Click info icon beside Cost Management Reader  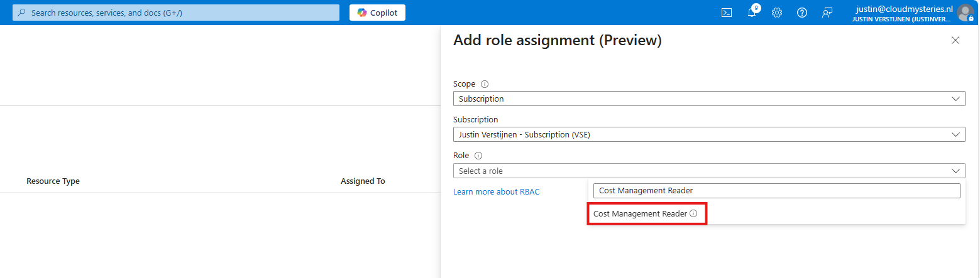tap(693, 213)
